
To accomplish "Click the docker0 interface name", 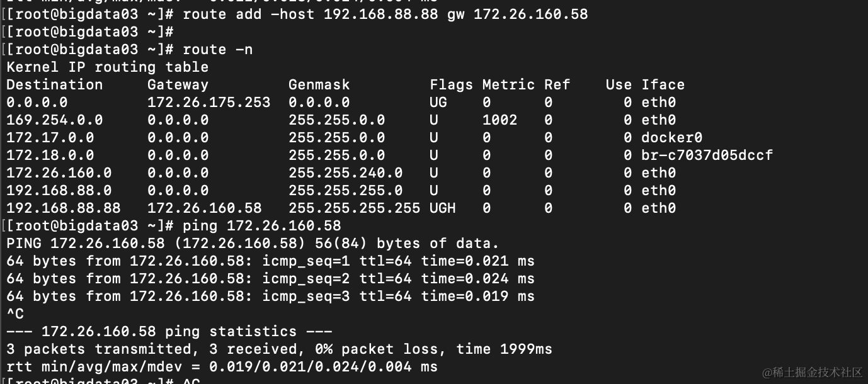I will point(671,137).
